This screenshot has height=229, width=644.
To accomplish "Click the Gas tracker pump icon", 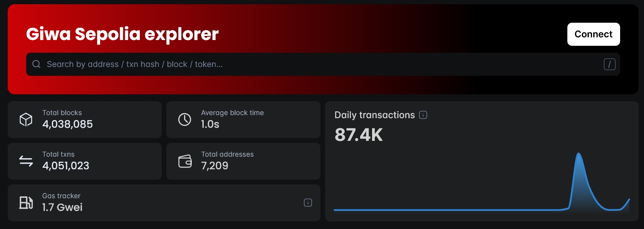I will (26, 203).
